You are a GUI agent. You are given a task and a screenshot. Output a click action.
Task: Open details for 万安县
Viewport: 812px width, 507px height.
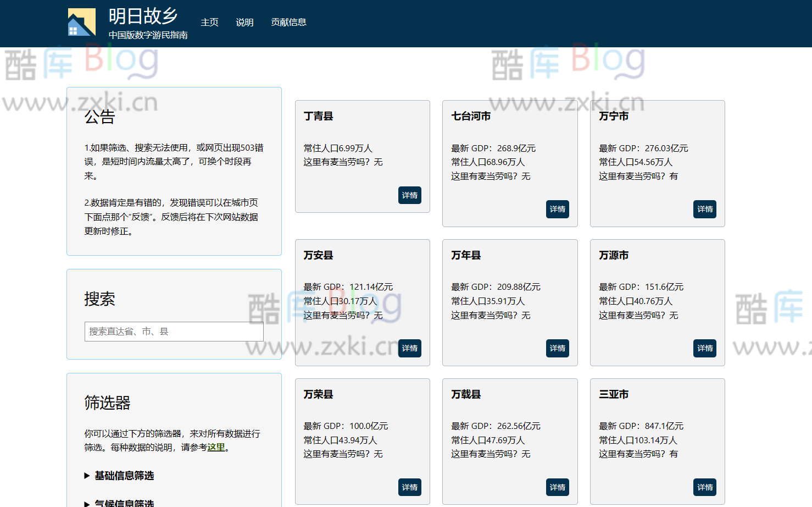pyautogui.click(x=409, y=348)
